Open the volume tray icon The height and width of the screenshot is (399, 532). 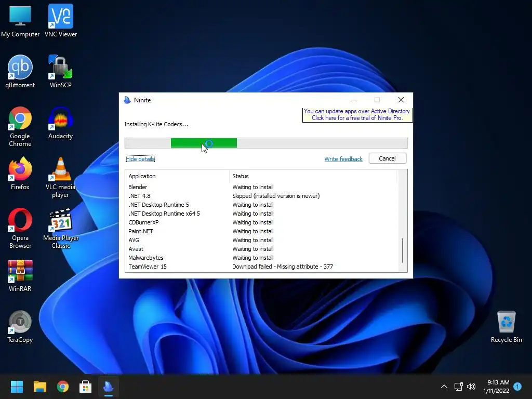point(471,387)
